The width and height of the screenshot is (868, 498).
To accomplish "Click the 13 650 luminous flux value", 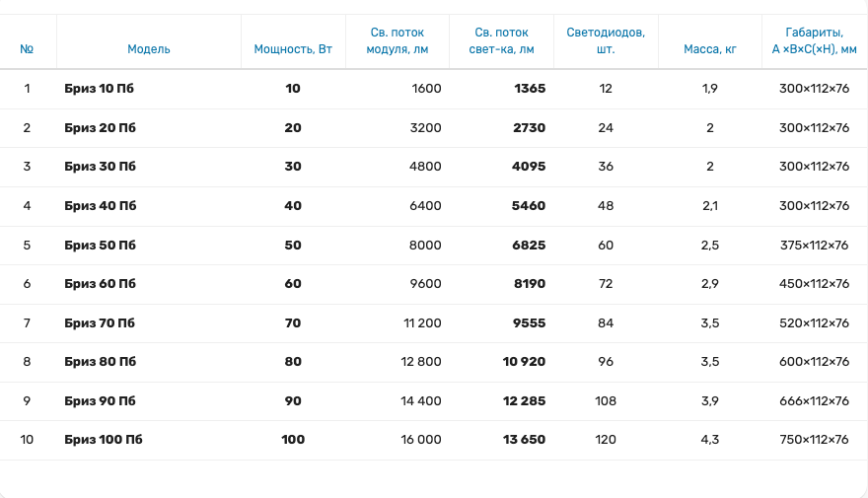I will pyautogui.click(x=524, y=440).
